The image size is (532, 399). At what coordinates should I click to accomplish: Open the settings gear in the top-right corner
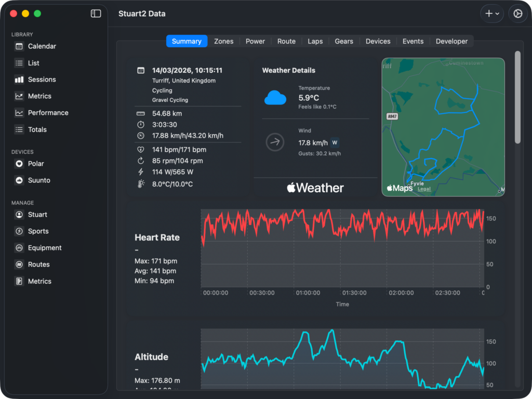(517, 14)
